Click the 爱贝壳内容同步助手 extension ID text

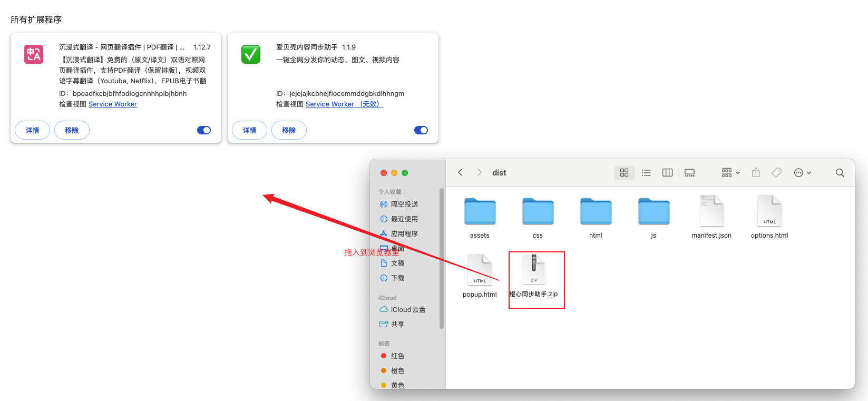(x=340, y=93)
